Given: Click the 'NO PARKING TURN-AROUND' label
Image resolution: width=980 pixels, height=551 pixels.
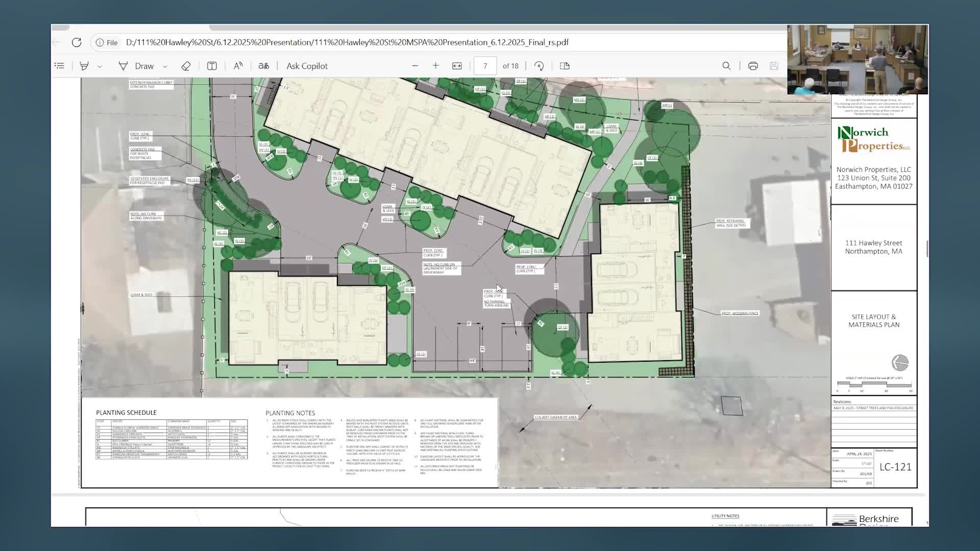Looking at the screenshot, I should pos(496,303).
